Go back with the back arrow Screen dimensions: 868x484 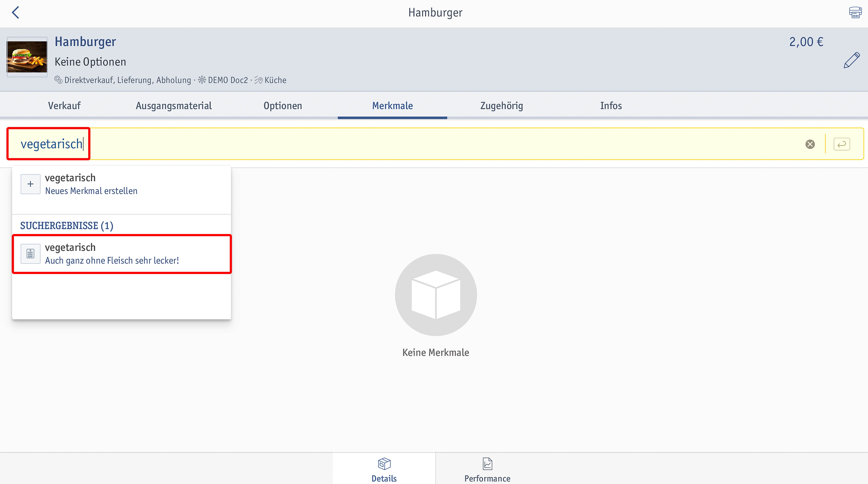click(16, 13)
